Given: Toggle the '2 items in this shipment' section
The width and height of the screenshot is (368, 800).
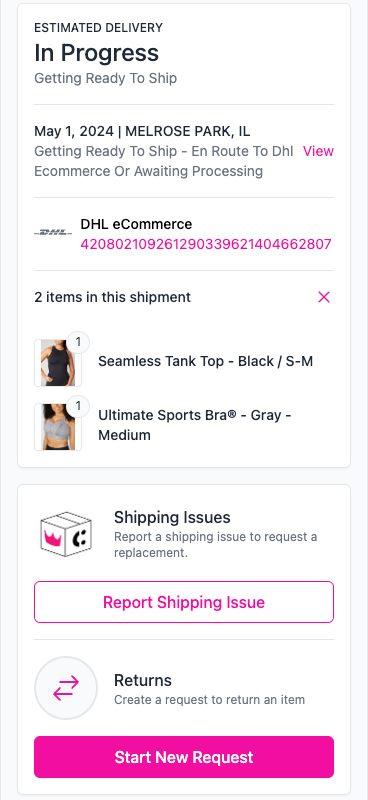Looking at the screenshot, I should [184, 297].
